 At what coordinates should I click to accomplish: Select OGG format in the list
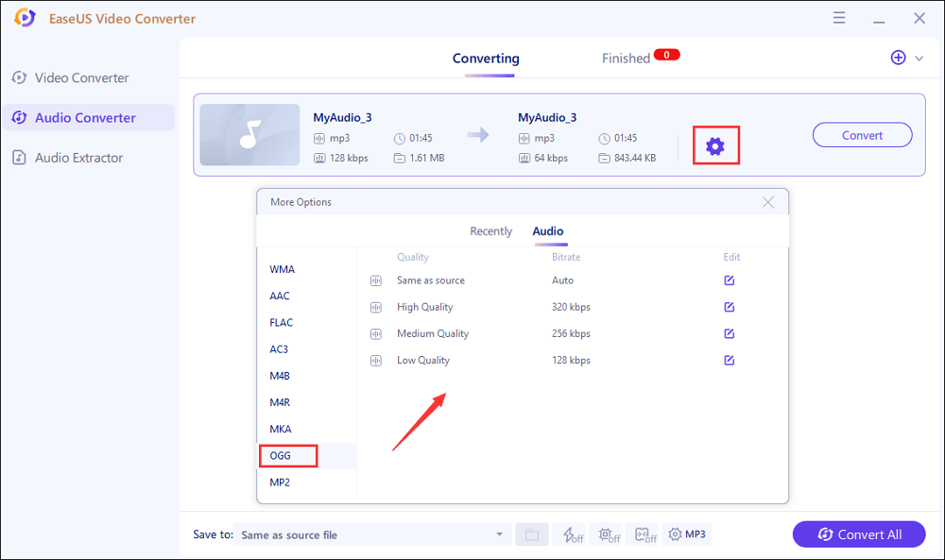[x=281, y=455]
